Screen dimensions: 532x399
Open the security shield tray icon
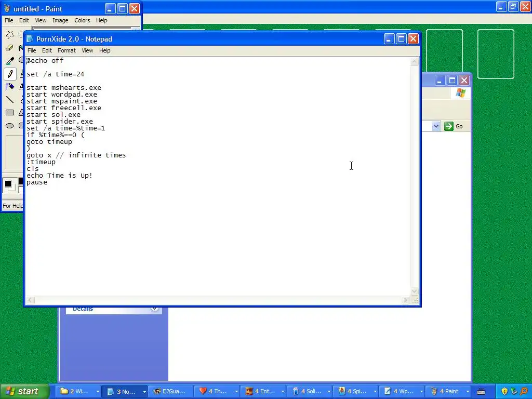tap(504, 391)
